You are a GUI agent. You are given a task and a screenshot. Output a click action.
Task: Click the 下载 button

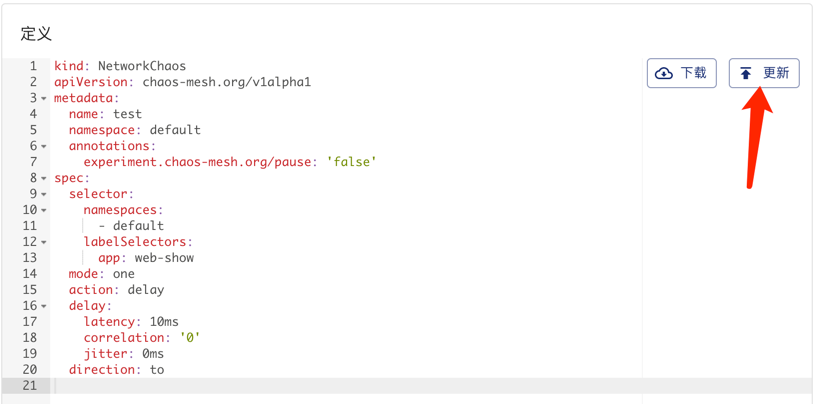tap(682, 73)
